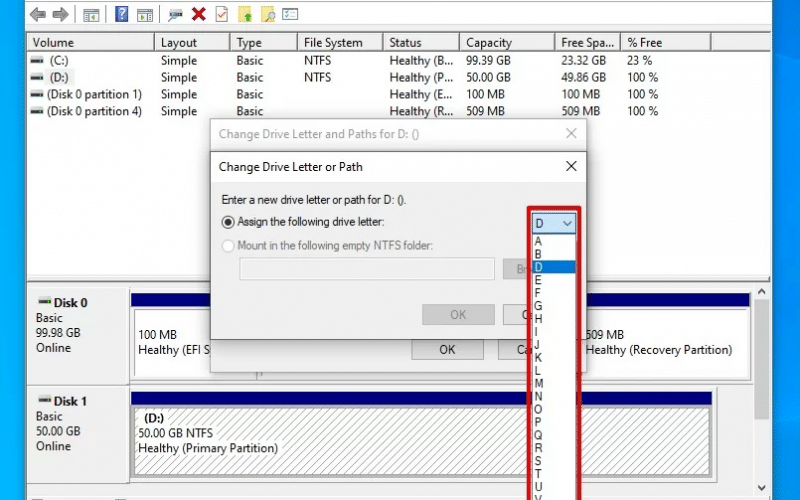The width and height of the screenshot is (800, 500).
Task: Click the folder with green up-arrow icon
Action: [x=245, y=14]
